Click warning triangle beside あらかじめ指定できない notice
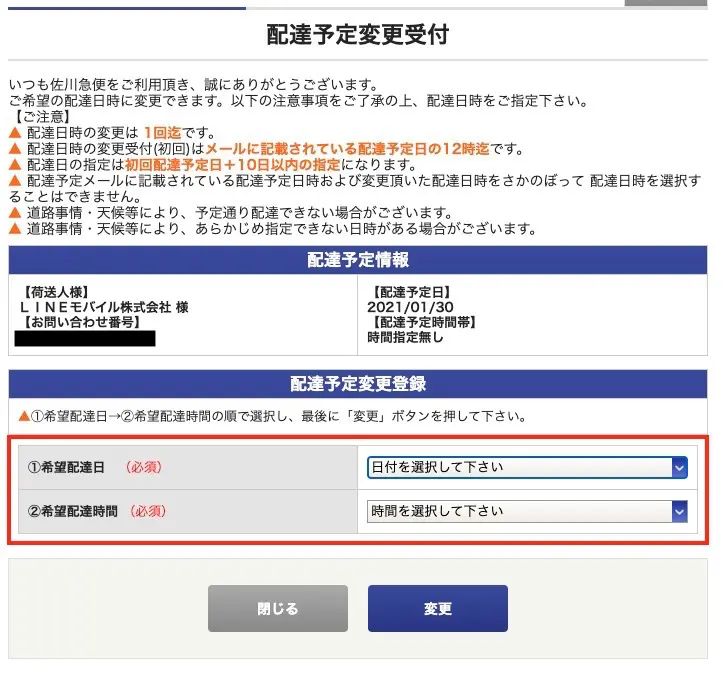 pyautogui.click(x=14, y=229)
